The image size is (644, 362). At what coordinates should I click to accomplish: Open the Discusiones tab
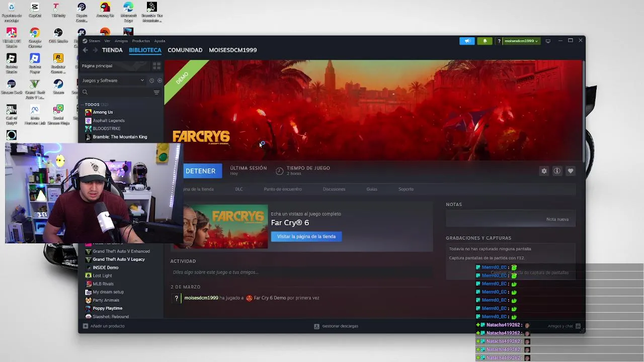click(x=334, y=189)
